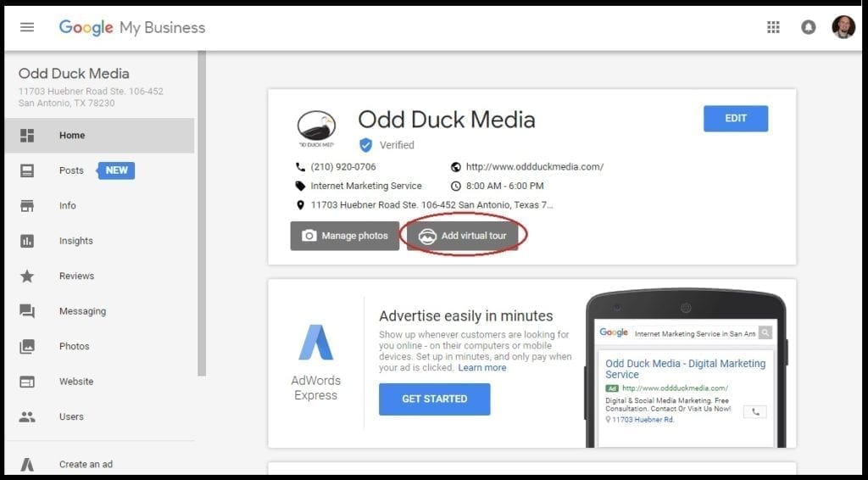The width and height of the screenshot is (868, 480).
Task: Click the search magnifier in phone preview
Action: pyautogui.click(x=765, y=332)
